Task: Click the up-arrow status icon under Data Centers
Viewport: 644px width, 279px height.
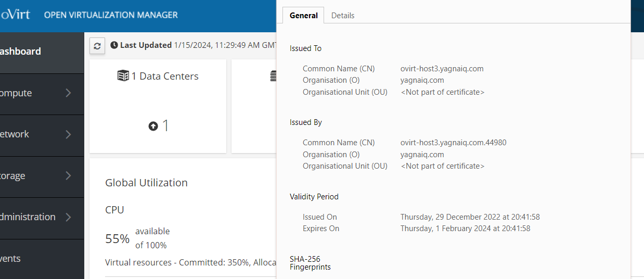Action: [x=153, y=126]
